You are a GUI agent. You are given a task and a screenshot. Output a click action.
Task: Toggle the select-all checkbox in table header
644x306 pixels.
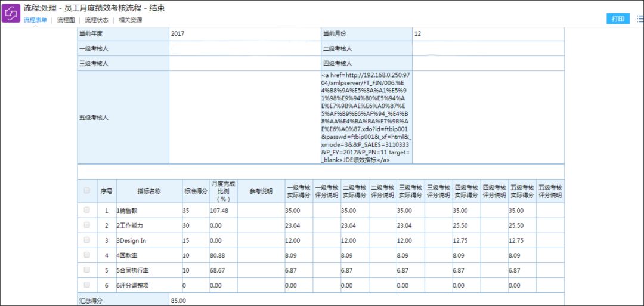pos(86,191)
